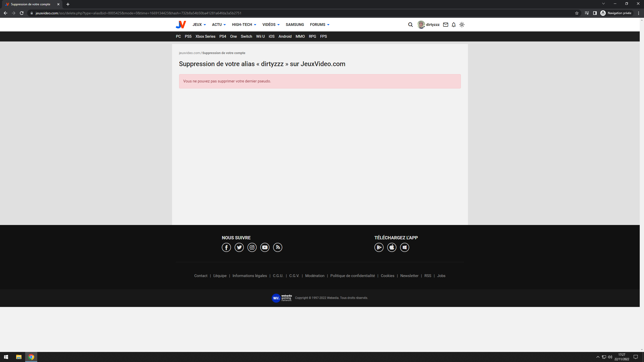The width and height of the screenshot is (644, 362).
Task: Click the jeuxvideo.com breadcrumb link
Action: pyautogui.click(x=189, y=53)
